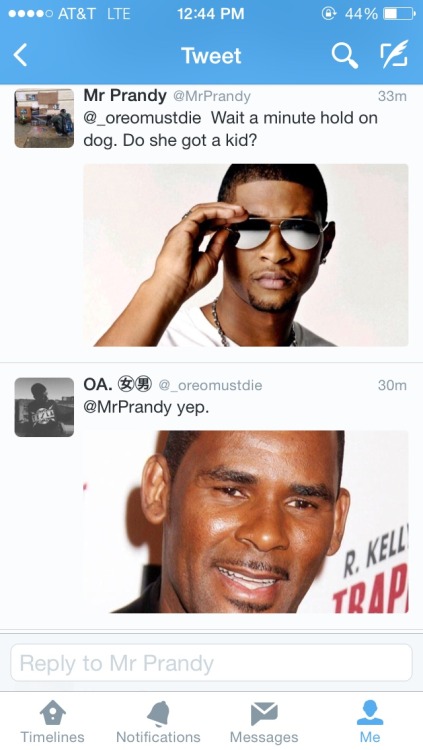This screenshot has height=750, width=423.
Task: Tap the @MrPrandy mention in reply
Action: (x=127, y=408)
